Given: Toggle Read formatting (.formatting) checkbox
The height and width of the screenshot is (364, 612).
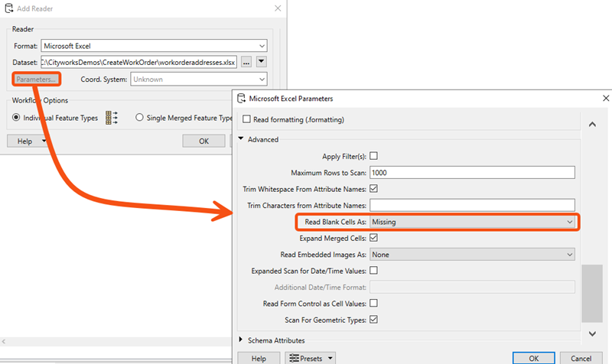Looking at the screenshot, I should point(246,119).
